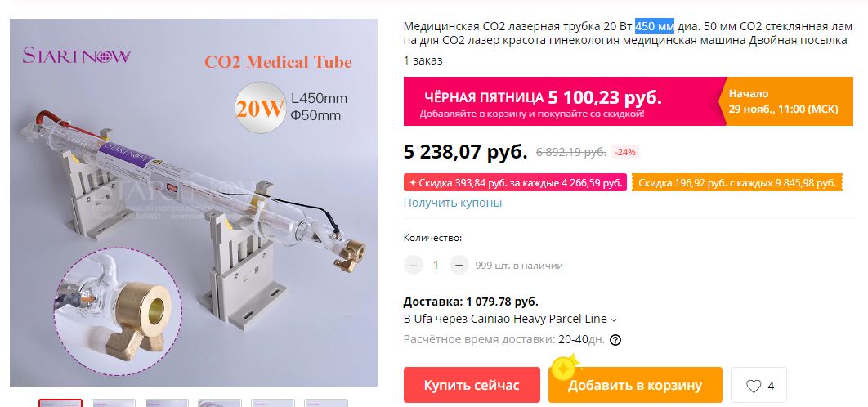Viewport: 868px width, 407px height.
Task: Click the Купить сейчас button
Action: pyautogui.click(x=472, y=385)
